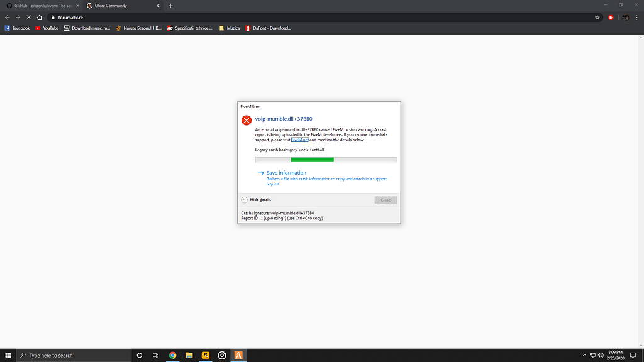This screenshot has height=362, width=644.
Task: Stop loading the current page
Action: [x=28, y=18]
